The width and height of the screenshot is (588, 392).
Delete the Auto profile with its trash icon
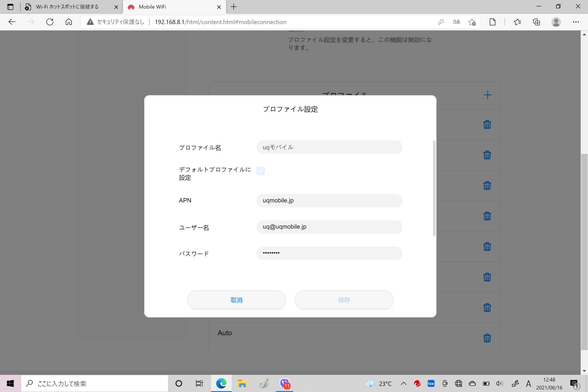487,338
